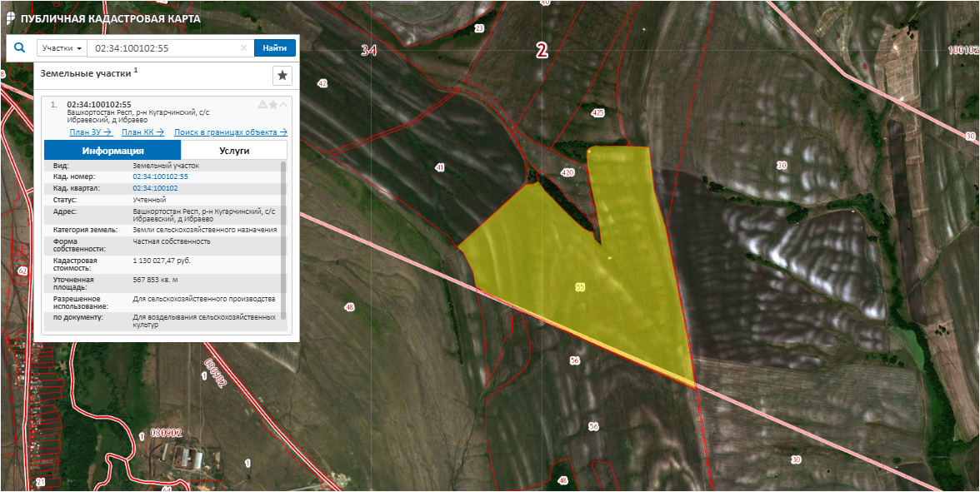Click the warning triangle icon on result

[262, 105]
